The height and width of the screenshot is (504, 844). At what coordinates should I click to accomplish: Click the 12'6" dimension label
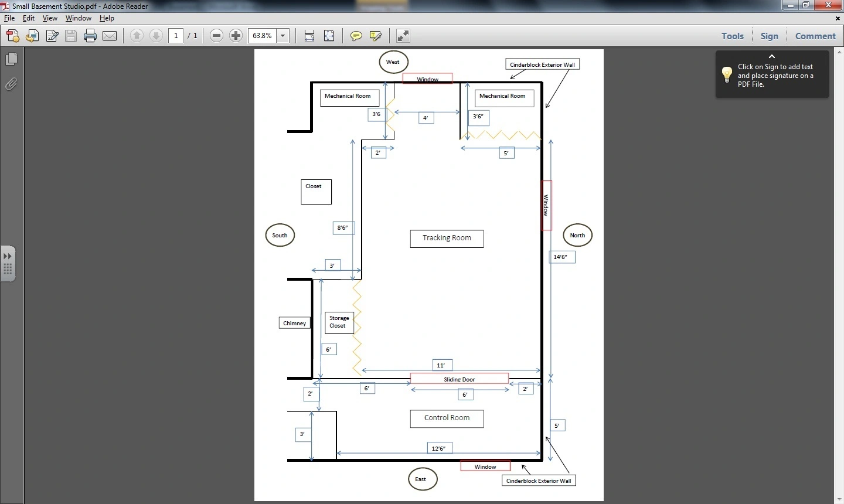[x=438, y=448]
